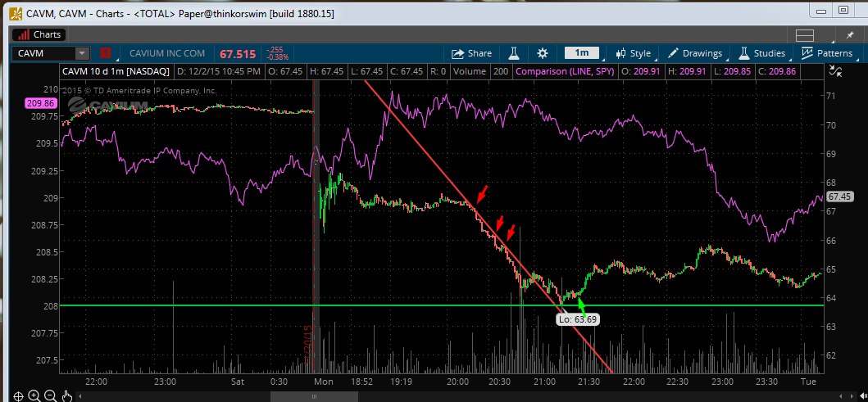Click the 21:30 time axis label
868x402 pixels.
tap(589, 382)
